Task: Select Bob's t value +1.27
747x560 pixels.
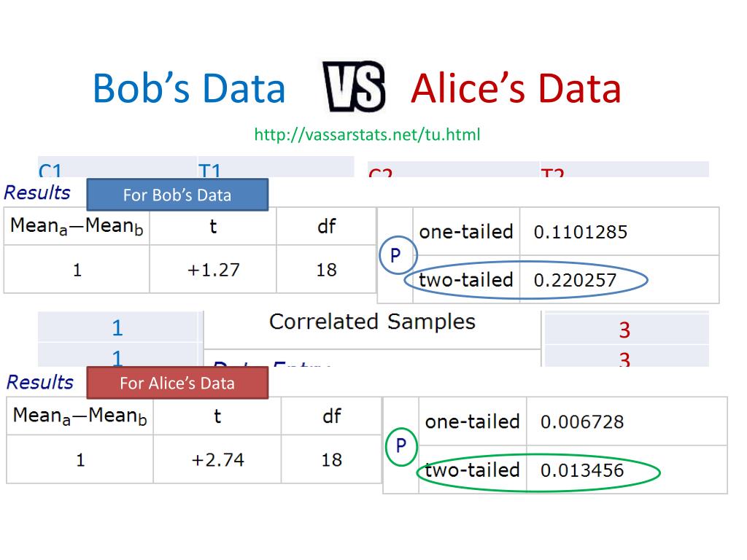Action: [x=213, y=270]
